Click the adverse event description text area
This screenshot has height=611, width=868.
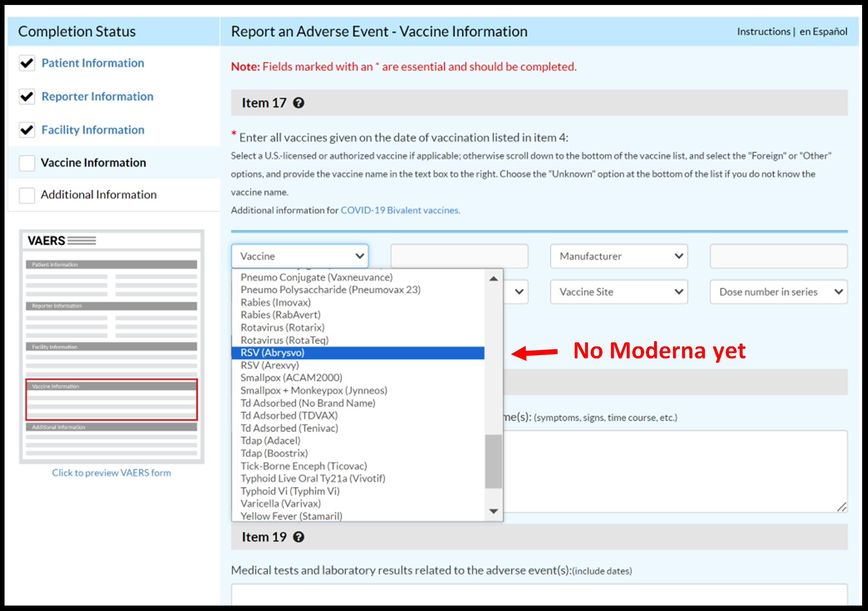click(675, 471)
